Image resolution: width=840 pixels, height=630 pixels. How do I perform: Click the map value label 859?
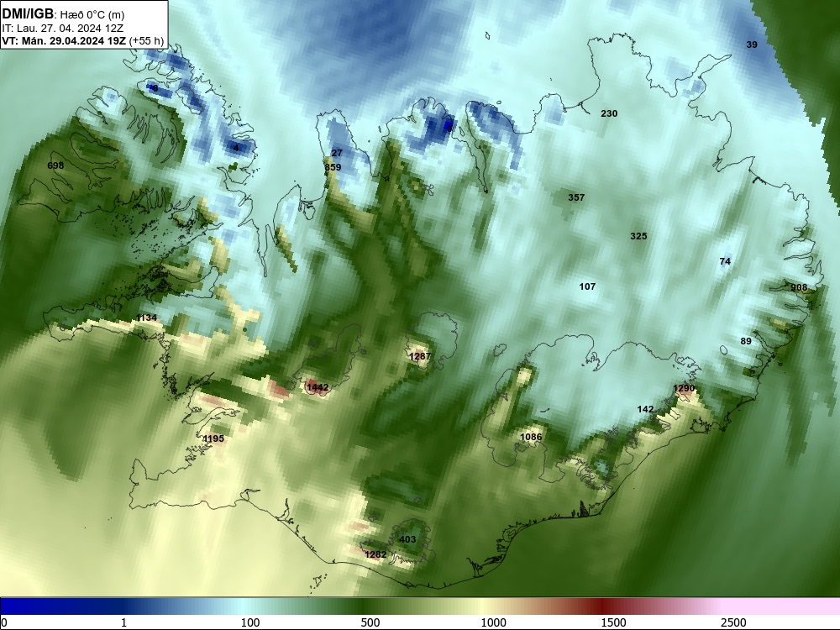pyautogui.click(x=333, y=167)
